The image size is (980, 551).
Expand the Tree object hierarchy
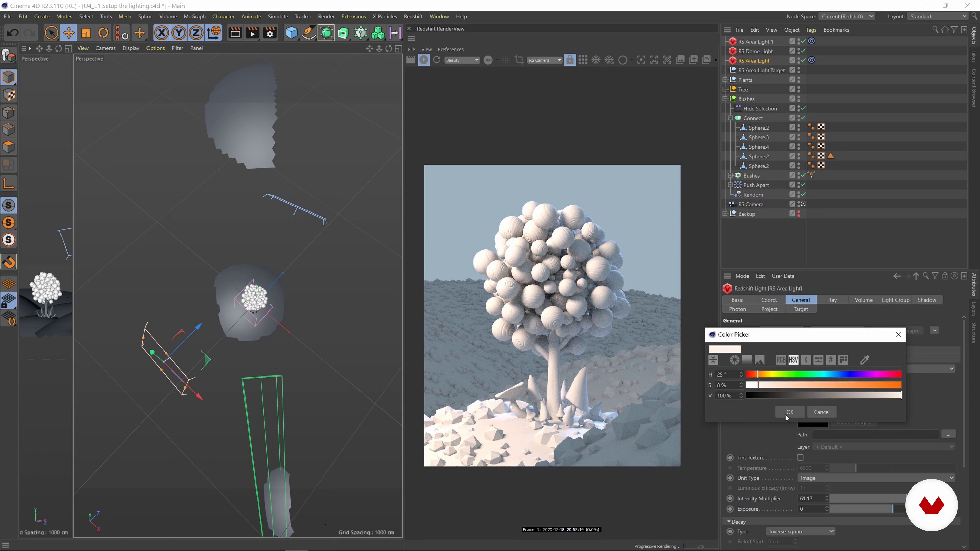click(725, 89)
